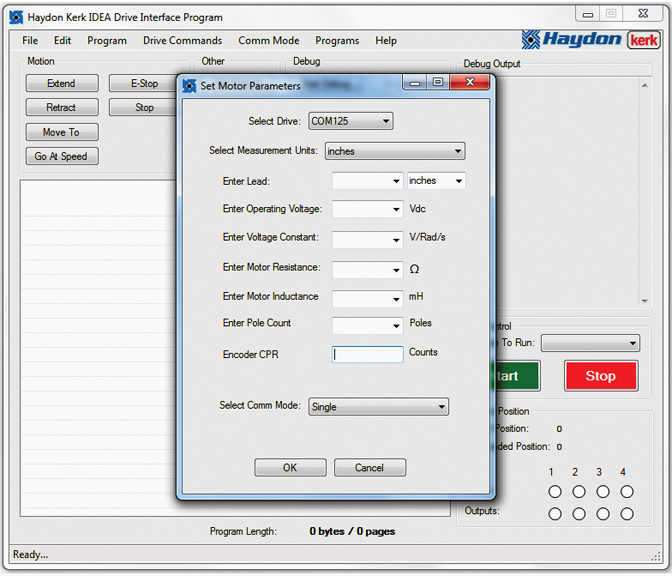Select the Output 2 circle indicator
Screen dimensions: 672x576
coord(579,514)
